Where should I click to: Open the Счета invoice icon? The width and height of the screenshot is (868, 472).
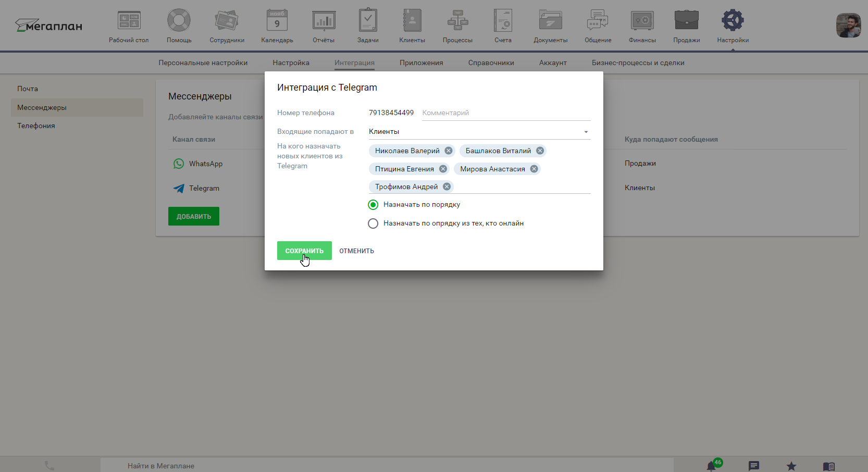503,21
